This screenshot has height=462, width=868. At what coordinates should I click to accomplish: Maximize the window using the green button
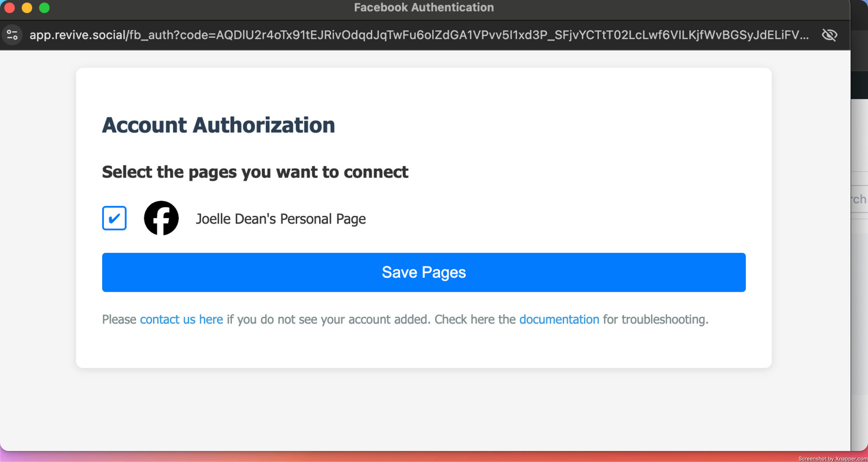coord(44,8)
